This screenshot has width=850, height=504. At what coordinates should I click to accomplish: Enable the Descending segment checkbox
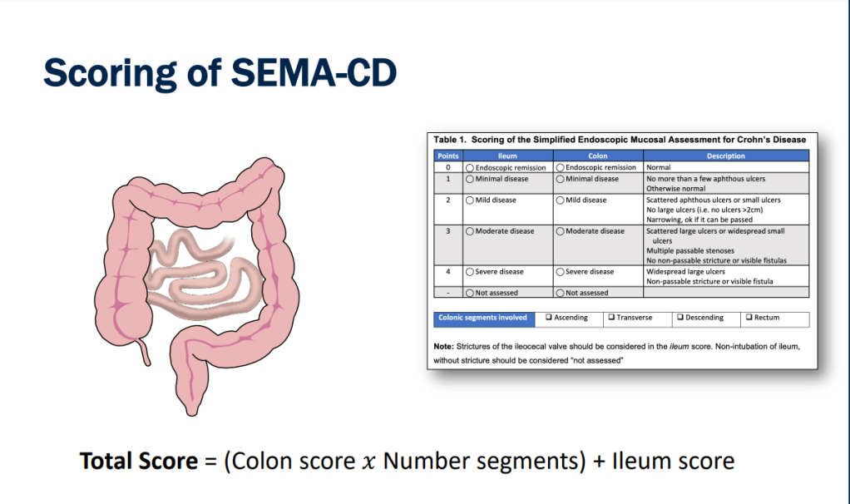pos(680,318)
